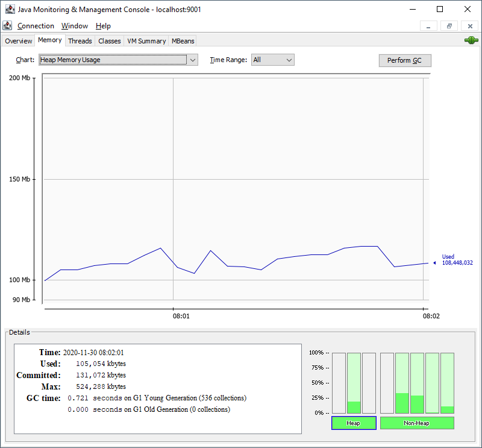The height and width of the screenshot is (448, 482).
Task: Open the Help menu
Action: pos(103,26)
